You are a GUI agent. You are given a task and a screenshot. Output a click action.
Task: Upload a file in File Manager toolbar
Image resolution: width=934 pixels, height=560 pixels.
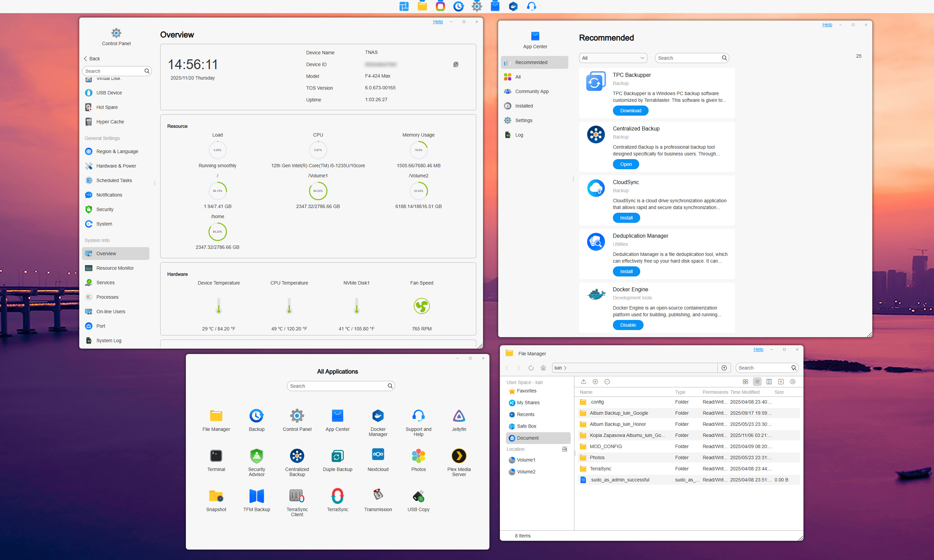[x=583, y=382]
